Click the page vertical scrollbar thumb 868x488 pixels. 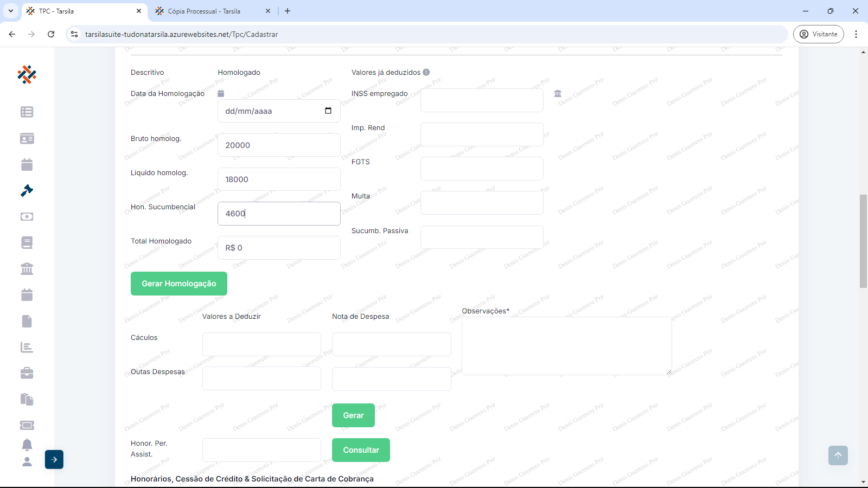(x=863, y=241)
